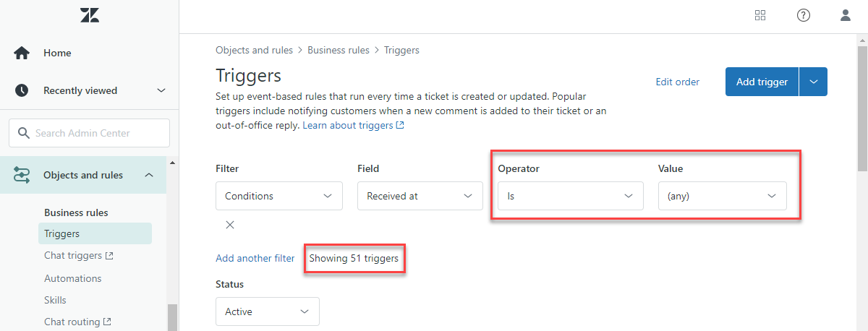The image size is (868, 331).
Task: Expand the Add trigger arrow menu
Action: click(814, 82)
